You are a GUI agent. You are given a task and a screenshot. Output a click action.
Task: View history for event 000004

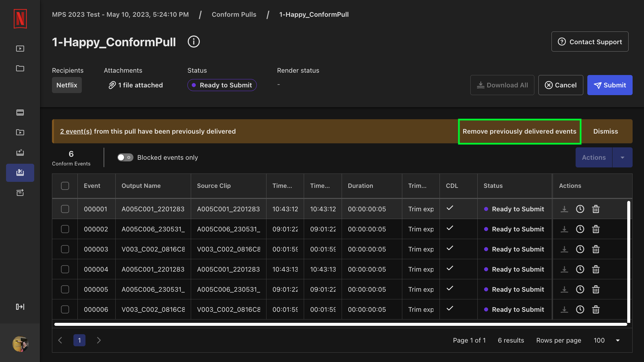click(580, 269)
